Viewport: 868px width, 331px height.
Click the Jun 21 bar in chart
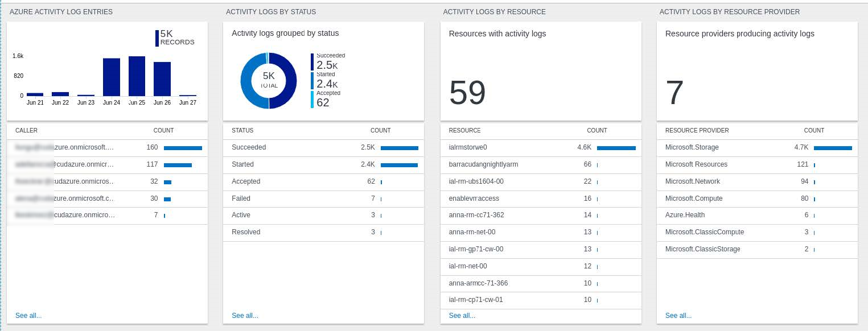[x=35, y=94]
